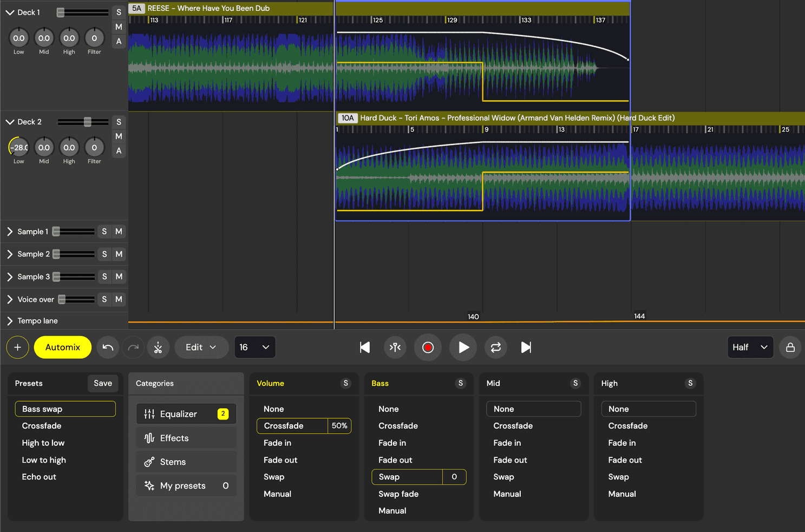
Task: Click the undo arrow
Action: 108,347
